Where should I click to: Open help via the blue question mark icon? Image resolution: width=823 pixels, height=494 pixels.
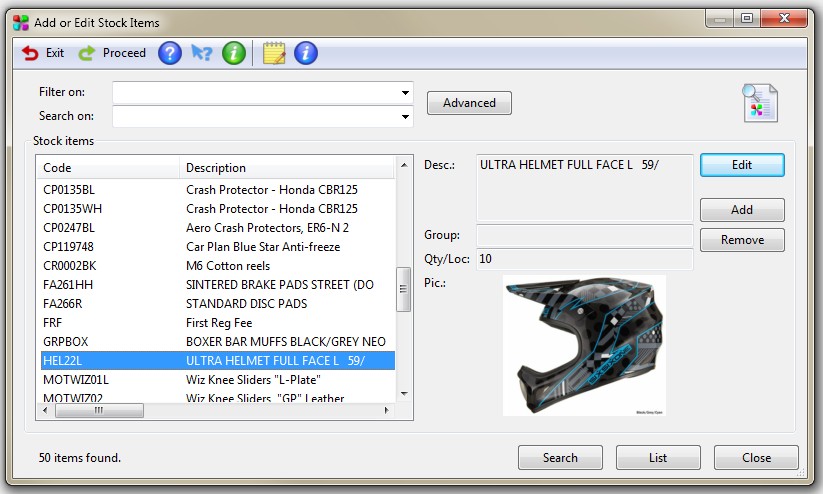pyautogui.click(x=170, y=53)
